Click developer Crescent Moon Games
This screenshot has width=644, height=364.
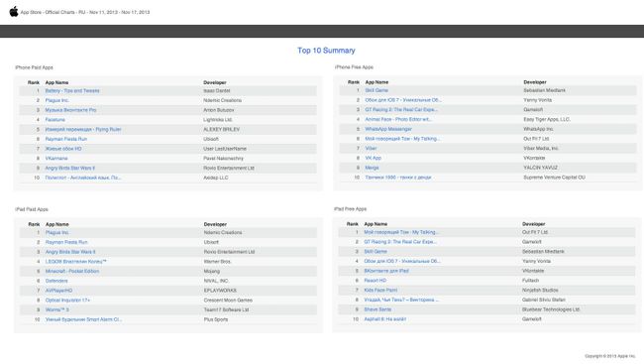click(228, 301)
